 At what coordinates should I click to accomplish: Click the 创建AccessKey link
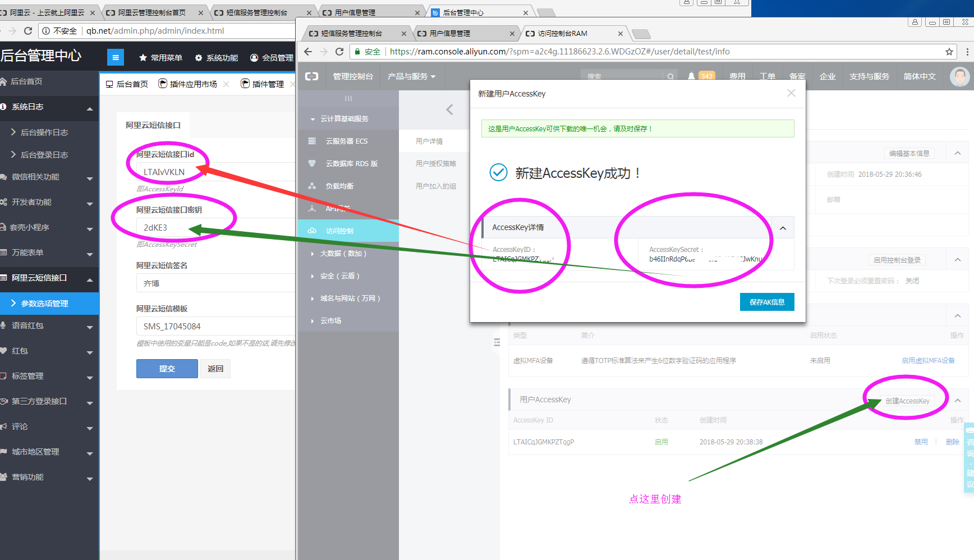point(907,401)
